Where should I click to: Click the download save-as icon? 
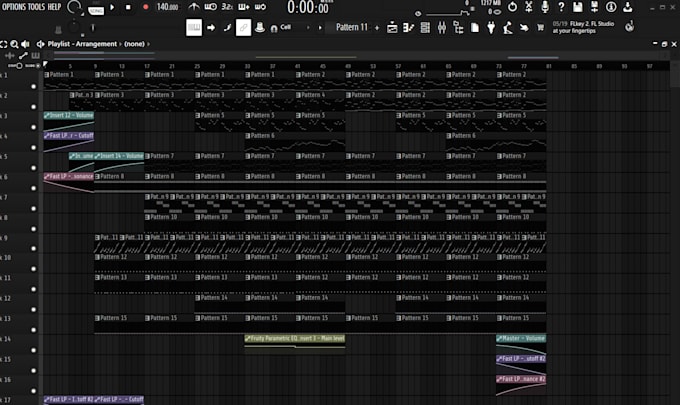click(x=627, y=7)
